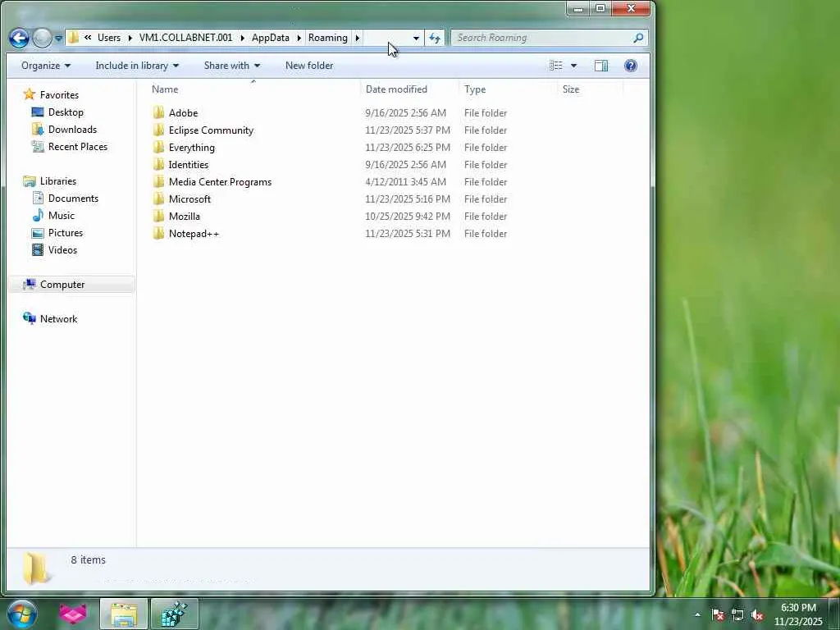Click Windows Explorer taskbar icon
The image size is (840, 630).
coord(124,614)
